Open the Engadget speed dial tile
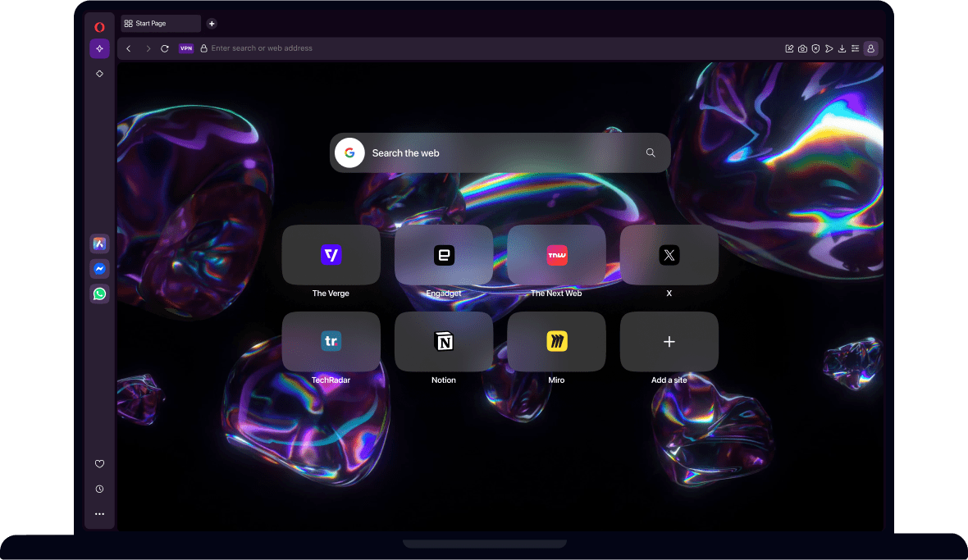 444,255
